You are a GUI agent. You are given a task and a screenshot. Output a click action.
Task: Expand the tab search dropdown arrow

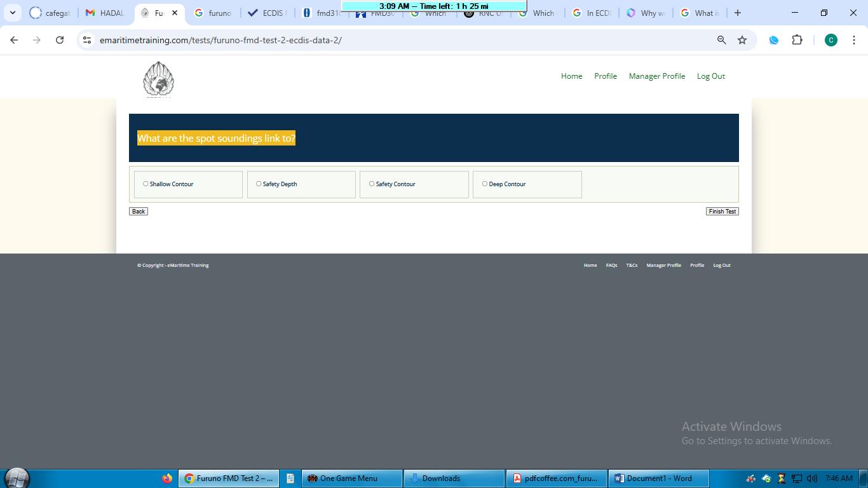click(x=12, y=13)
